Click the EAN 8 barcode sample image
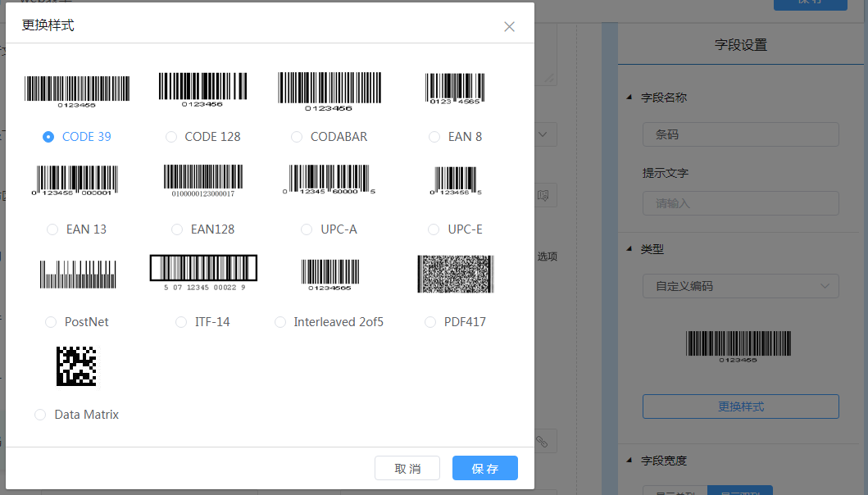 pyautogui.click(x=455, y=89)
